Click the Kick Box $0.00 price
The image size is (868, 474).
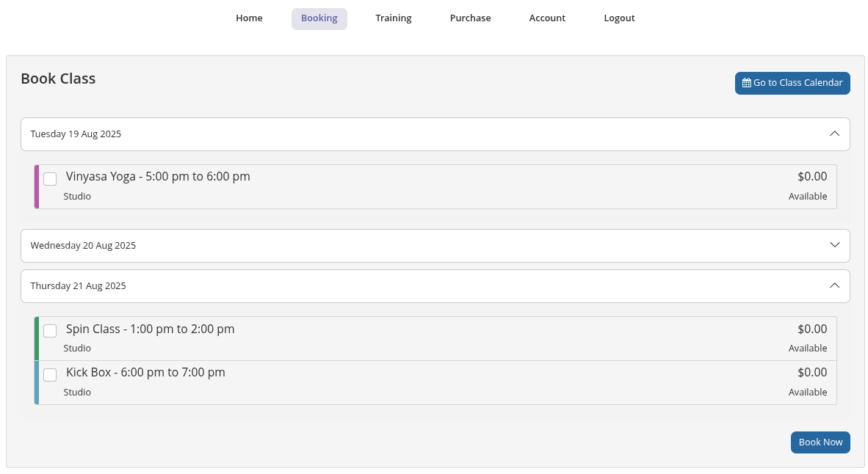[x=812, y=373]
